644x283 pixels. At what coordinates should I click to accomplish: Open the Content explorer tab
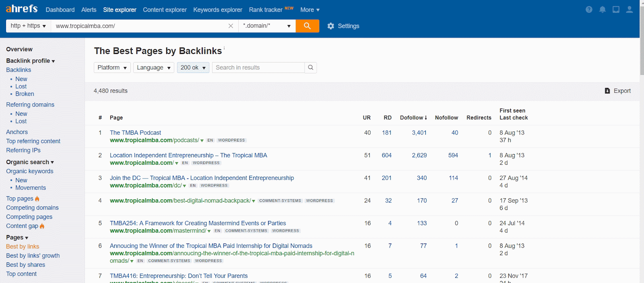click(x=165, y=10)
